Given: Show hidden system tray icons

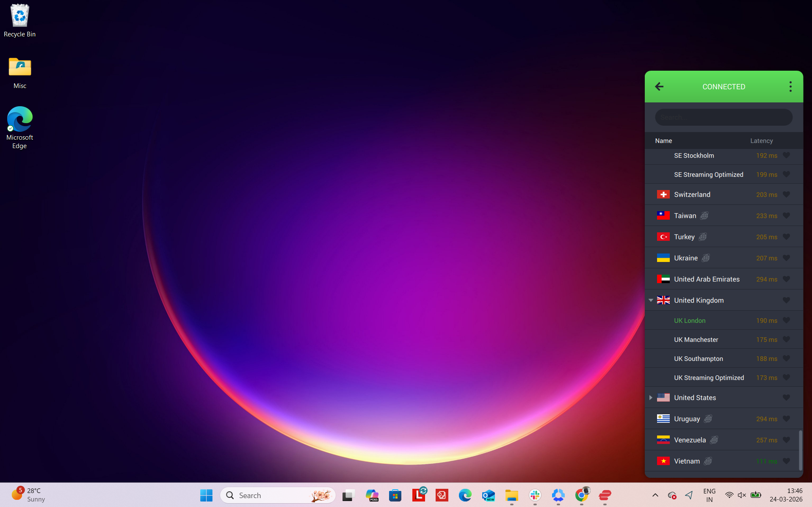Looking at the screenshot, I should (x=655, y=495).
